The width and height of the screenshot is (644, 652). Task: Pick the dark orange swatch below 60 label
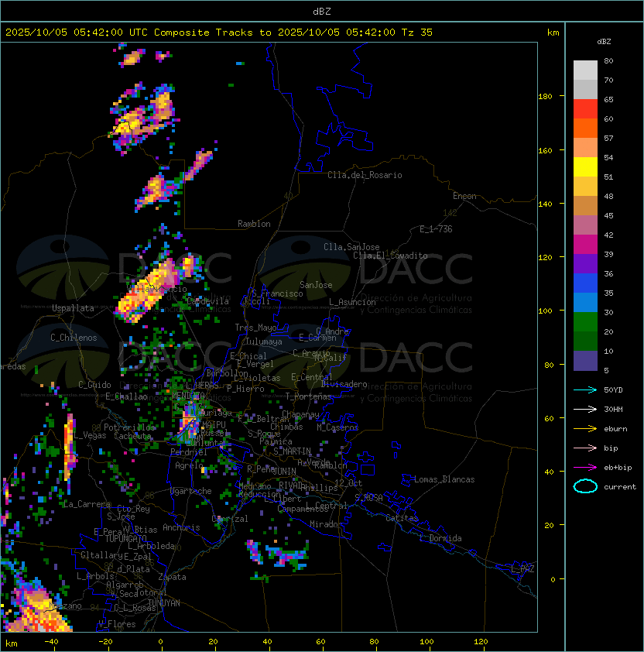[585, 128]
